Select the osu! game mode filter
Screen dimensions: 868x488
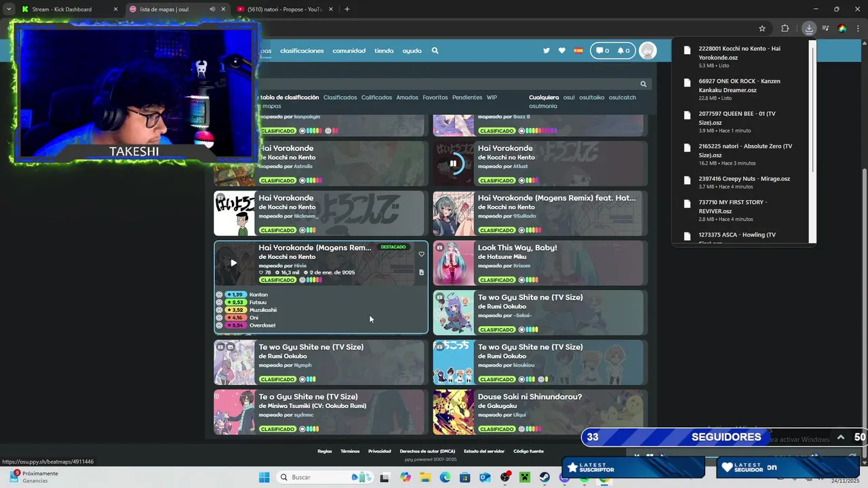(x=569, y=98)
